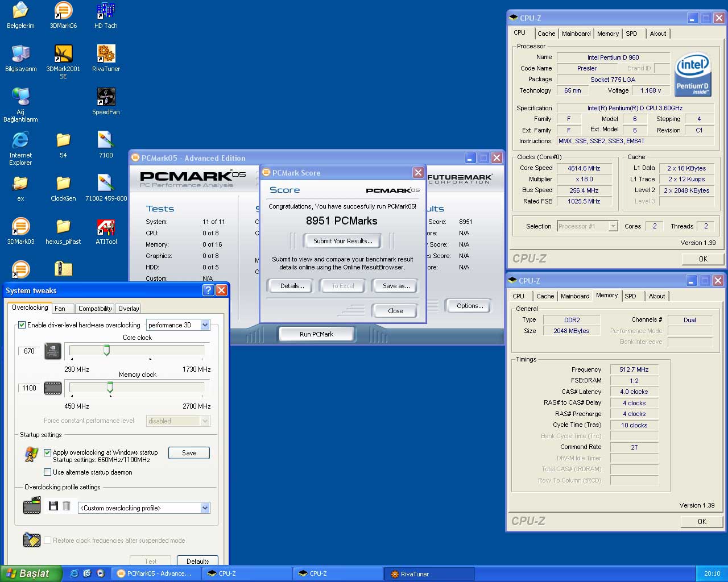Click Close in PCMark Score dialog
This screenshot has height=582, width=728.
tap(395, 311)
